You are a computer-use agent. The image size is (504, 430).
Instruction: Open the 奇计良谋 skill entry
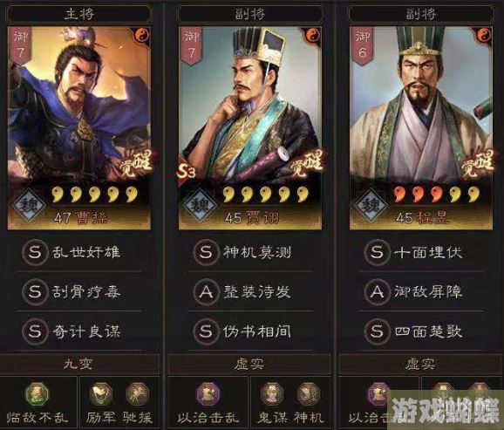pyautogui.click(x=78, y=331)
